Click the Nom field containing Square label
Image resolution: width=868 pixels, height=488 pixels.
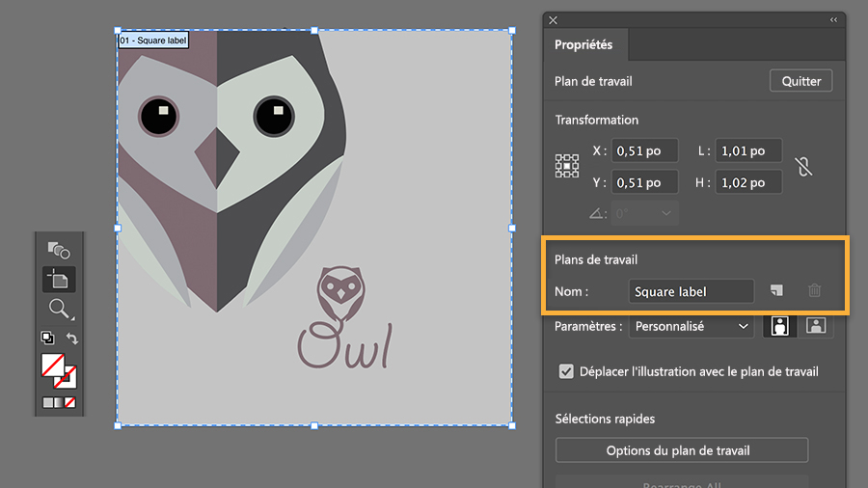[x=691, y=291]
